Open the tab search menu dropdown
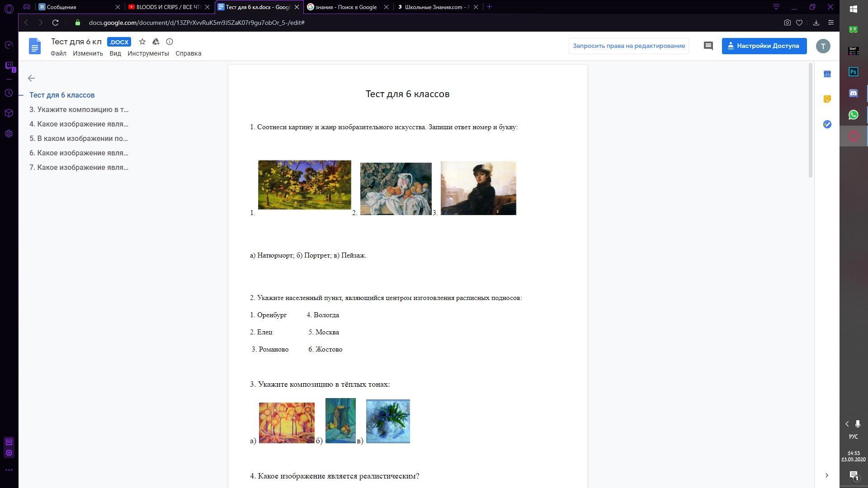The height and width of the screenshot is (488, 868). click(x=776, y=7)
